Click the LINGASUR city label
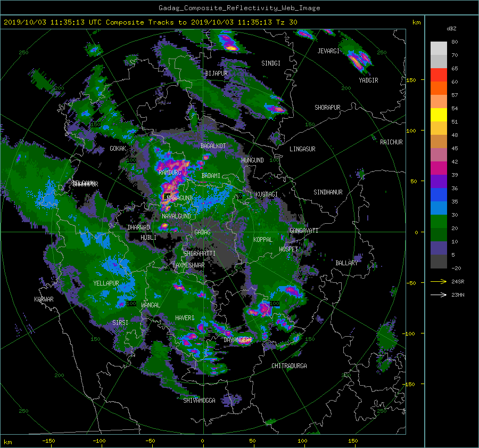 coord(302,149)
